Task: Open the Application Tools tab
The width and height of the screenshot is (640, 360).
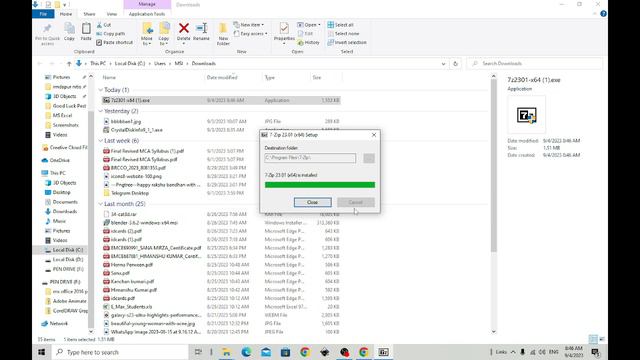Action: coord(147,14)
